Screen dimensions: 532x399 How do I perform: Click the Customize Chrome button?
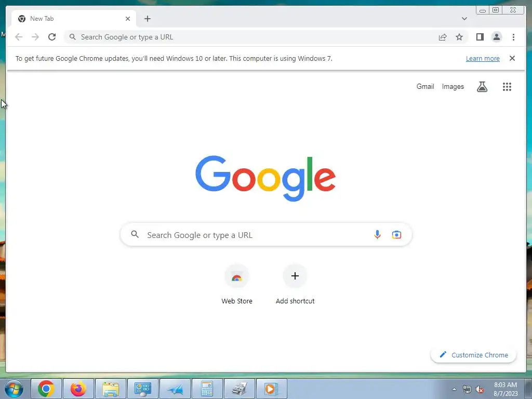tap(473, 355)
